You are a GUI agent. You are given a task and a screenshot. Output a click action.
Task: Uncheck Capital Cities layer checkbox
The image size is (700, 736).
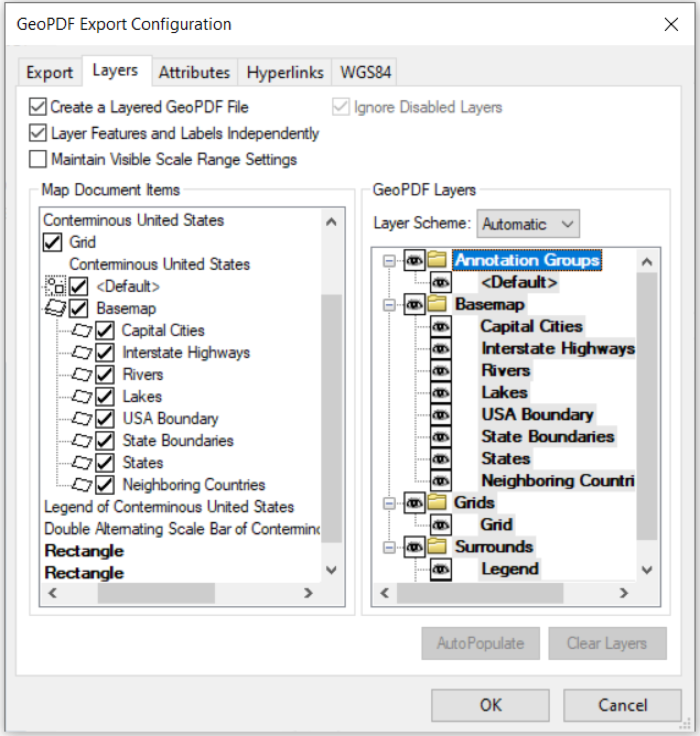[x=105, y=331]
